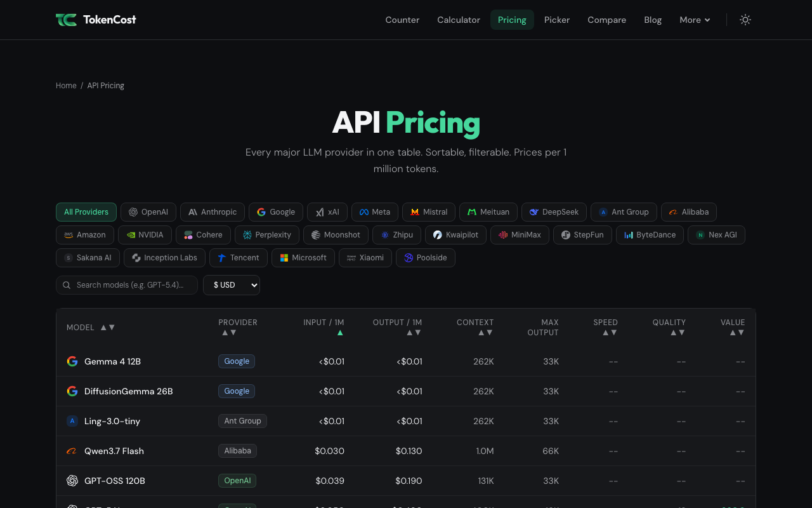Filter by Zhipu provider chip
The image size is (812, 508).
[396, 235]
